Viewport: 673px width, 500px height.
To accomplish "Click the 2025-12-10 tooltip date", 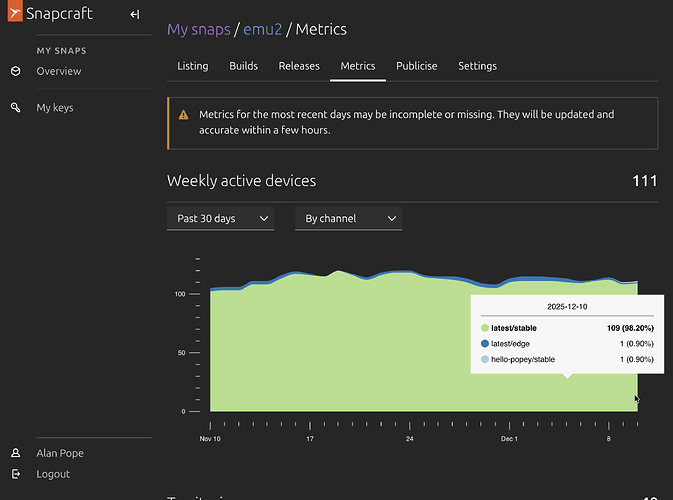I will tap(567, 306).
